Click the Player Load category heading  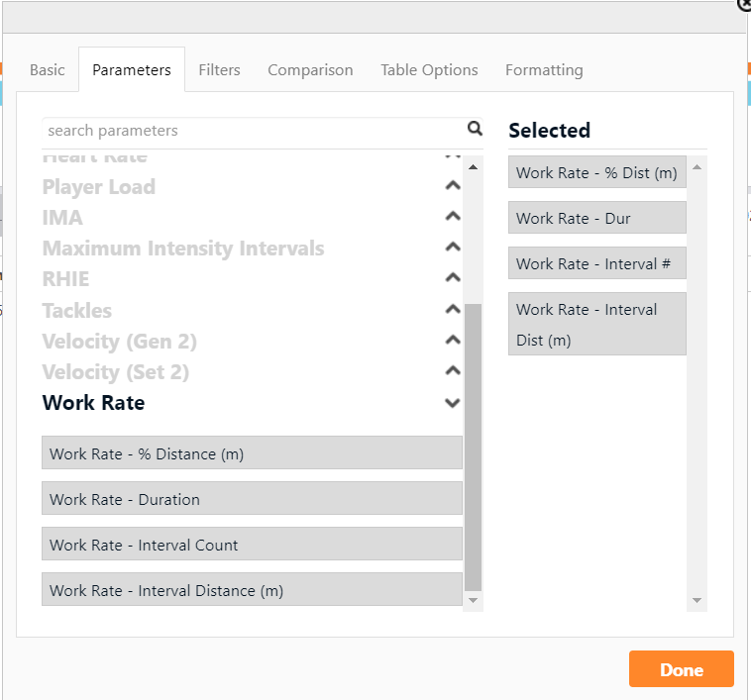click(x=99, y=186)
